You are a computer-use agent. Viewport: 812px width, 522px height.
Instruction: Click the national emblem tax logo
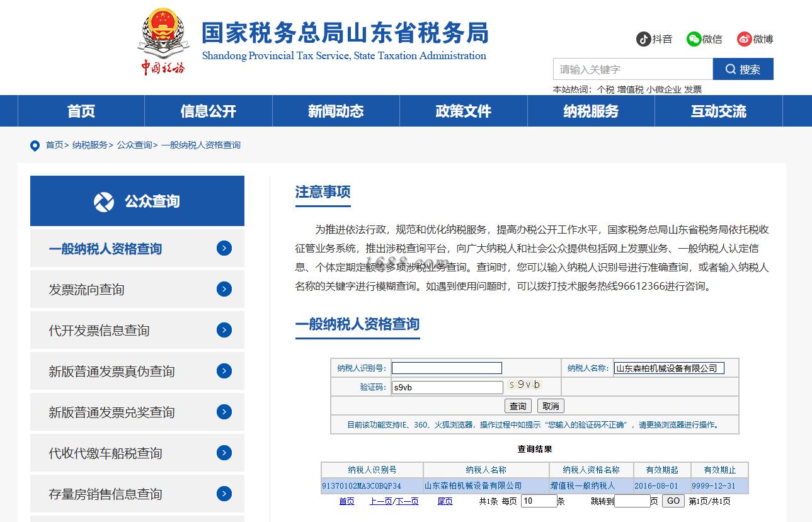163,42
